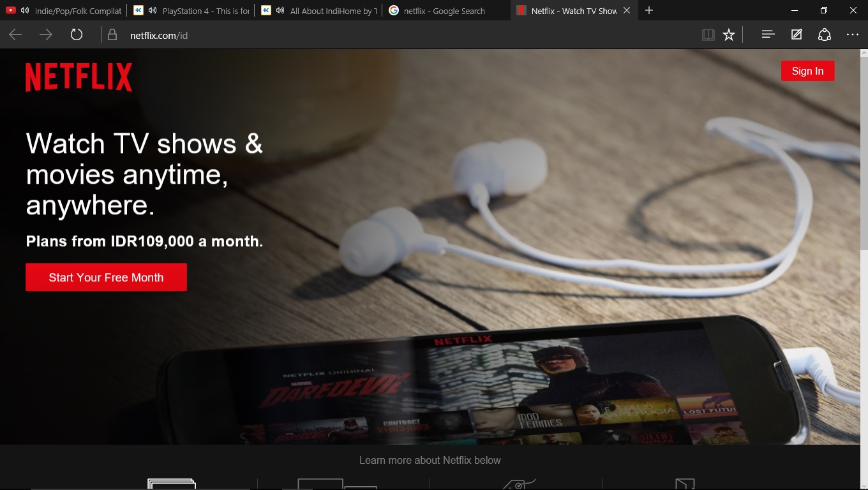Click the padlock site security icon
The height and width of the screenshot is (490, 868).
[x=112, y=35]
